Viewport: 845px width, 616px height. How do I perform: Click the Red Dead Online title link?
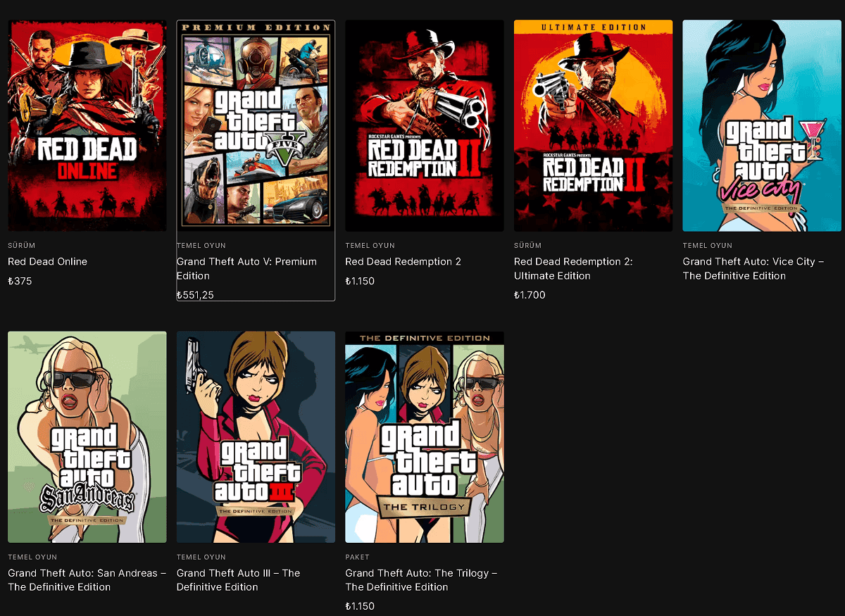47,261
